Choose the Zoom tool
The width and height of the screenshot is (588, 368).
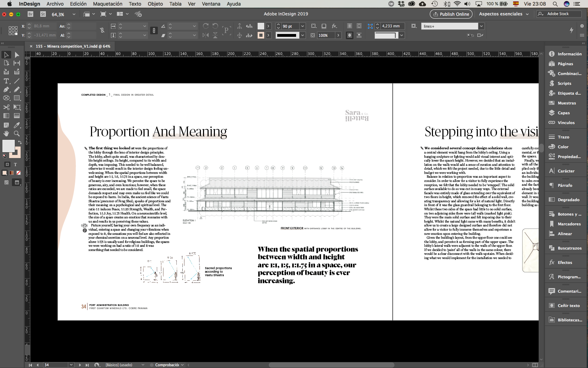click(x=17, y=134)
